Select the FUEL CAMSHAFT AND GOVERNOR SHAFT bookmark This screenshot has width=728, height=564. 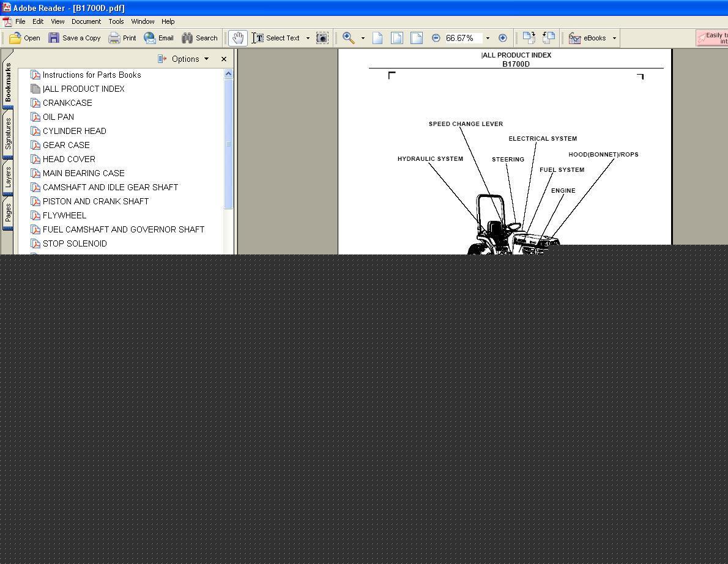point(124,230)
